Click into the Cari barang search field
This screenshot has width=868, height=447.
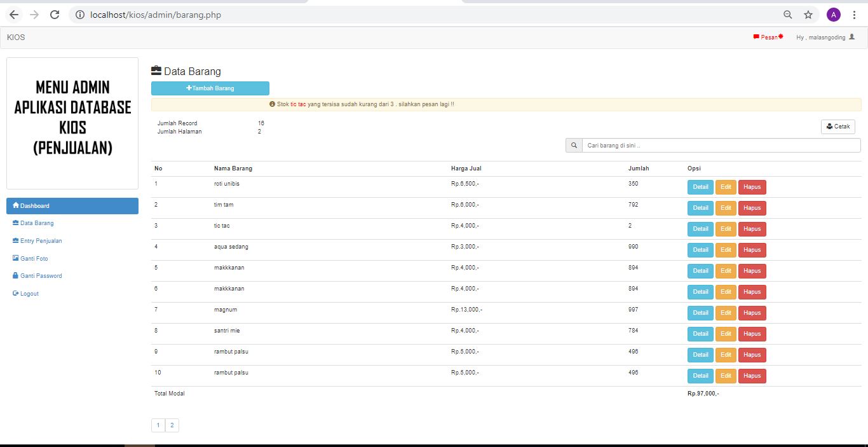[721, 146]
